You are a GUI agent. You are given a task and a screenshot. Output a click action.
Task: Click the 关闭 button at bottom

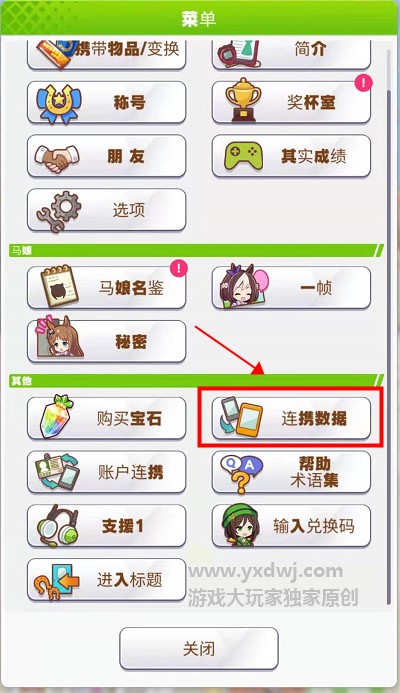pyautogui.click(x=199, y=648)
